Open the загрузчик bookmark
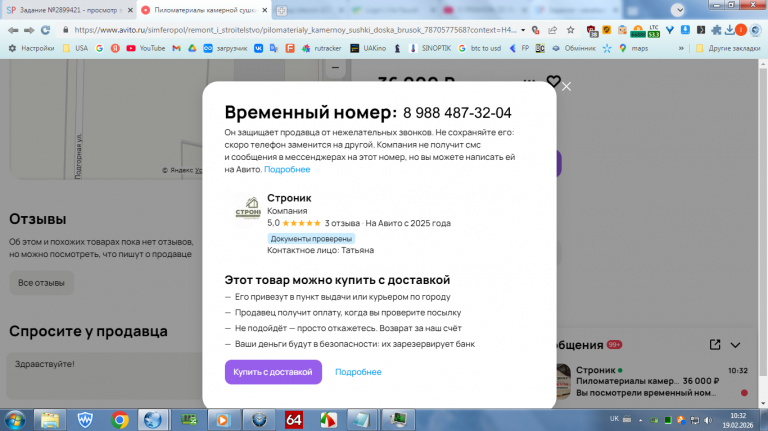 pyautogui.click(x=225, y=48)
